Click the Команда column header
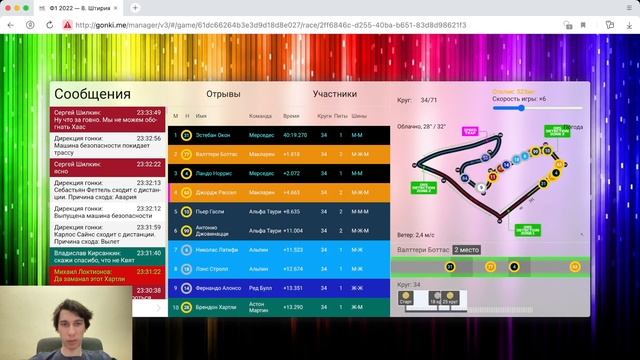The image size is (640, 360). pyautogui.click(x=260, y=116)
